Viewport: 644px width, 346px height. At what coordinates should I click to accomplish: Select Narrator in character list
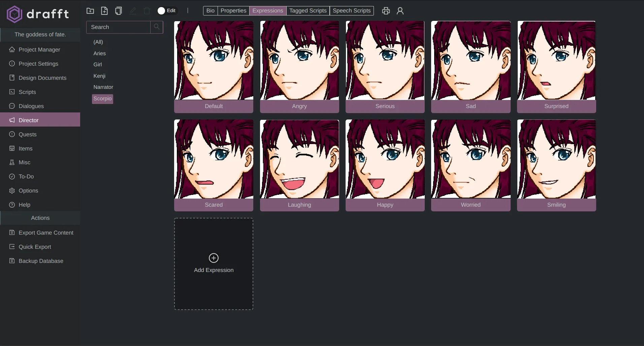(103, 87)
